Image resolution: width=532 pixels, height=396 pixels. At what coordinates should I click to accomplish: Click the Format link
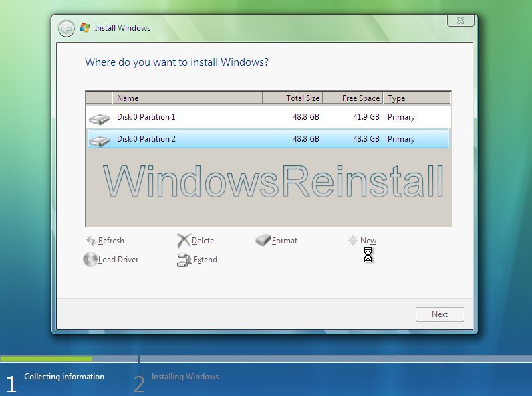point(285,241)
